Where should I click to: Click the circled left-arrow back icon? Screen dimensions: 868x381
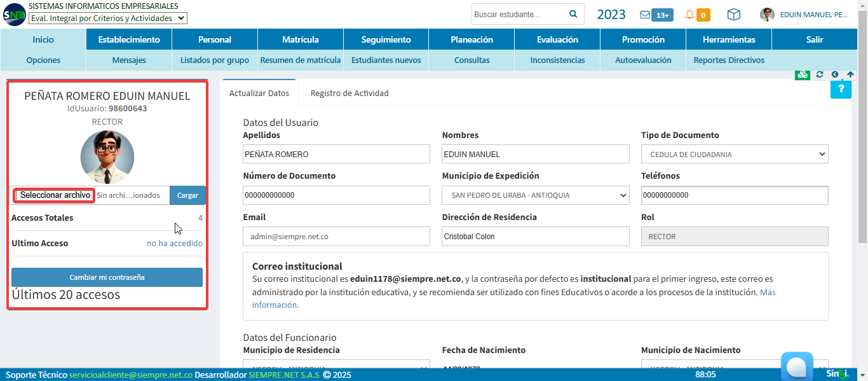point(835,74)
